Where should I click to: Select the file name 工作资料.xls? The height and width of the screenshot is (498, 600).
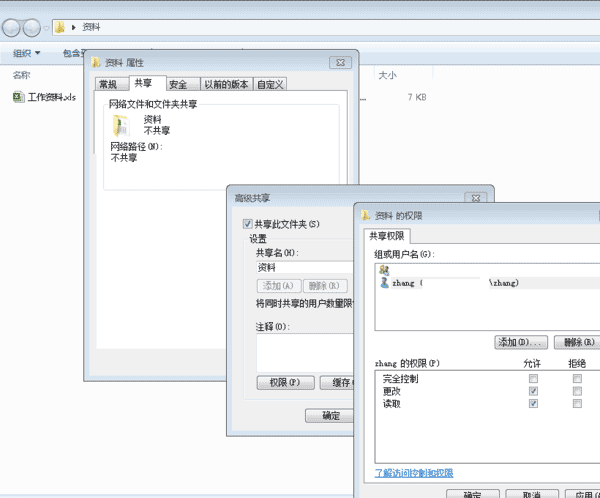pos(52,97)
